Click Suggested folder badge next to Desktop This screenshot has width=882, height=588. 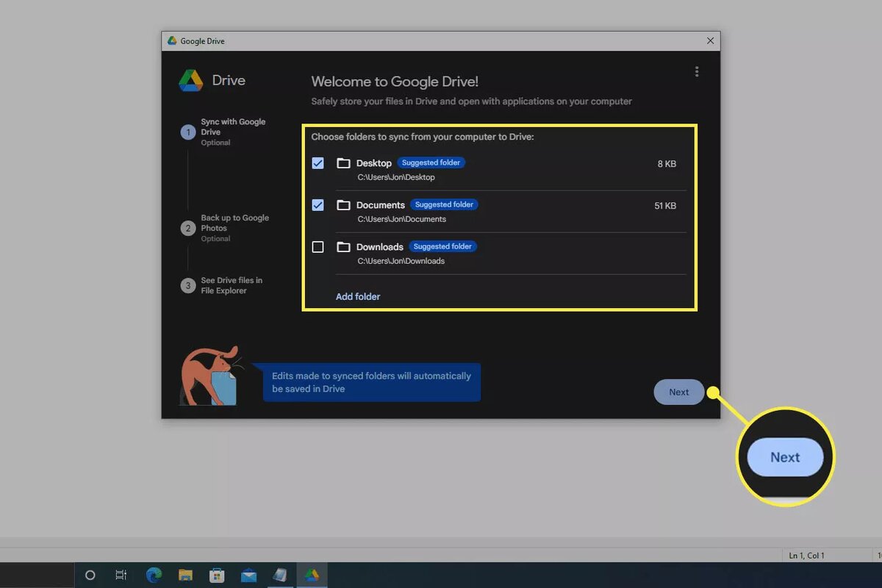click(431, 162)
